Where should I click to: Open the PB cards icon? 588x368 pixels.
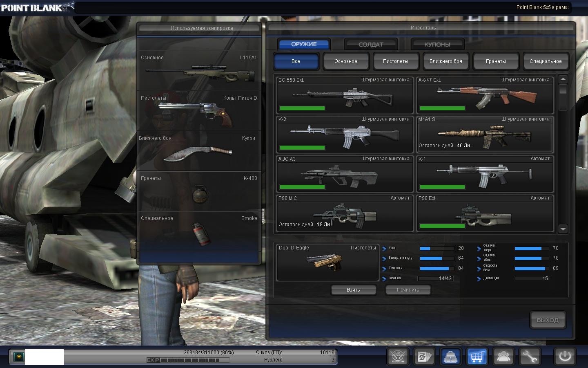(x=424, y=357)
